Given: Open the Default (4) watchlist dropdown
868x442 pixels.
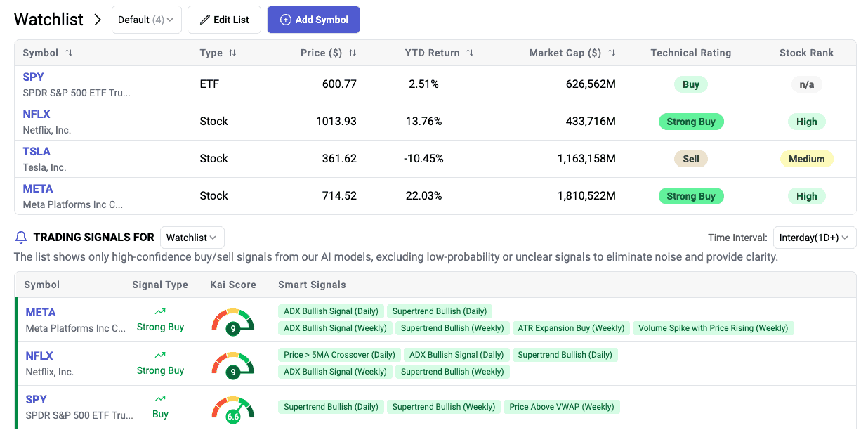Looking at the screenshot, I should (146, 20).
